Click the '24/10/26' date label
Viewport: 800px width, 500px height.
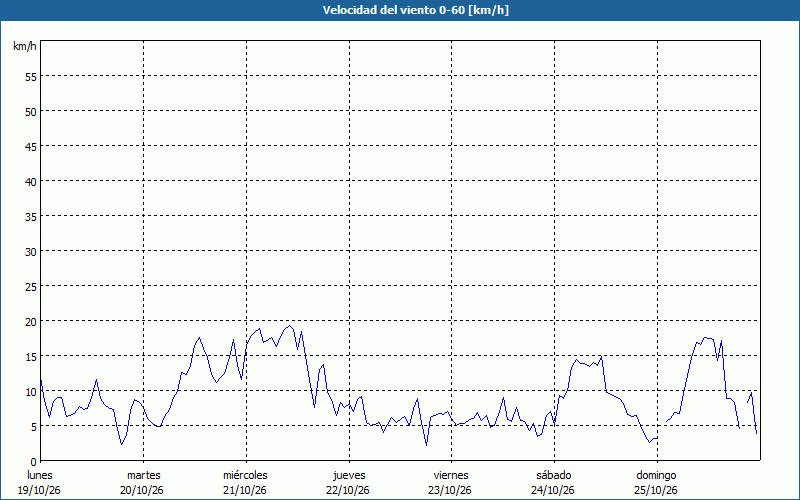553,490
